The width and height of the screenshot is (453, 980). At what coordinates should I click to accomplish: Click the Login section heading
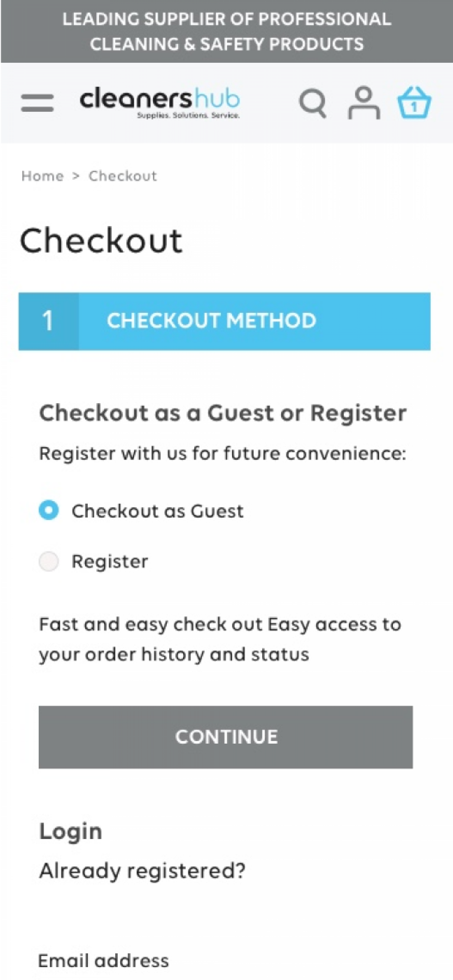pyautogui.click(x=71, y=831)
